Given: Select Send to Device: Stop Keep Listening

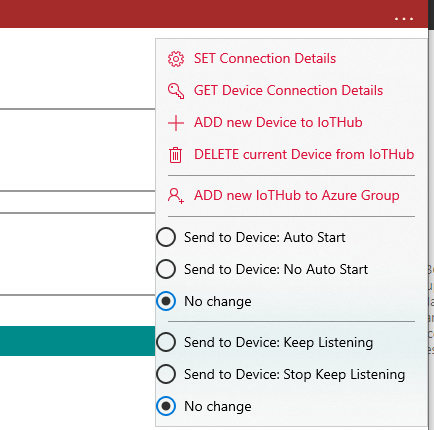Looking at the screenshot, I should tap(281, 374).
